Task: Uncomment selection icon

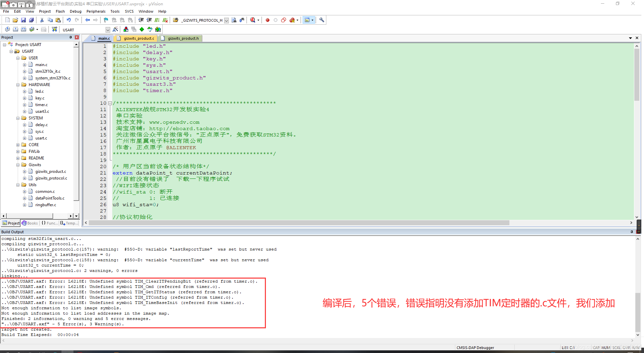Action: point(165,20)
